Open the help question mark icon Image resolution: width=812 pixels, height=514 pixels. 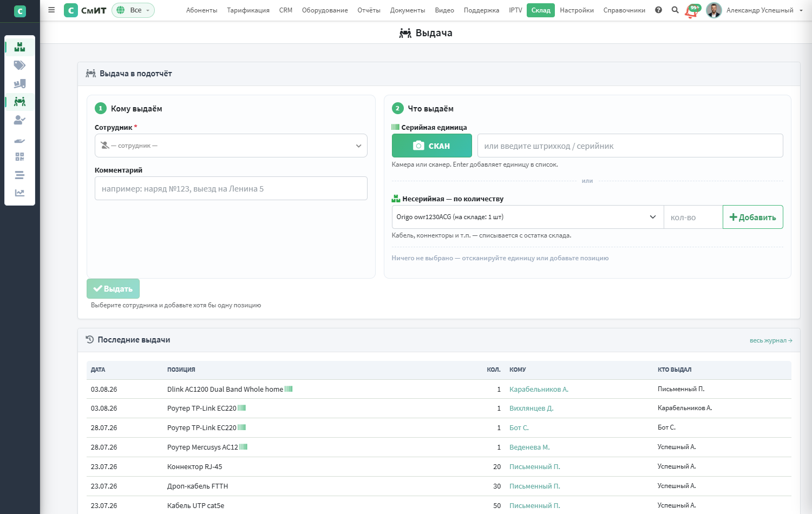[x=658, y=10]
